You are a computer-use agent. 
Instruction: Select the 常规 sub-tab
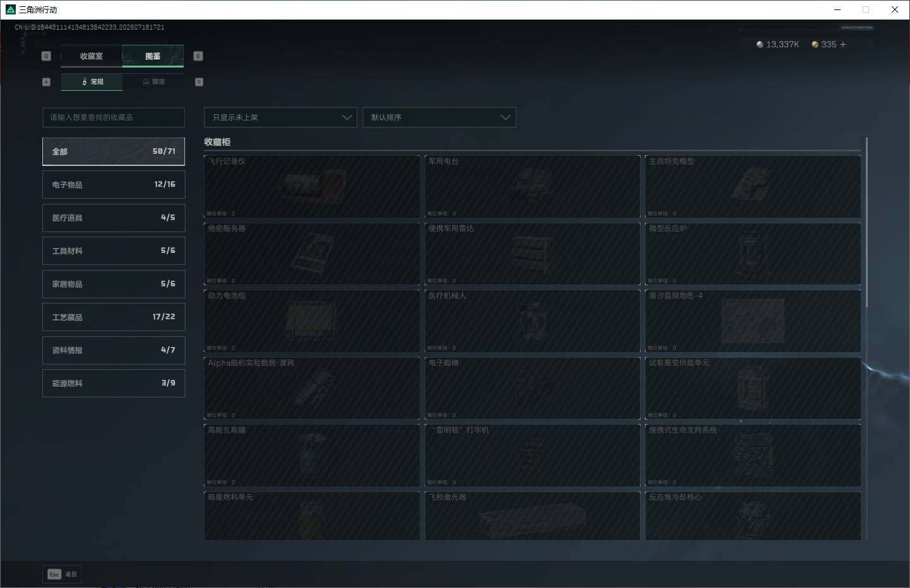92,82
